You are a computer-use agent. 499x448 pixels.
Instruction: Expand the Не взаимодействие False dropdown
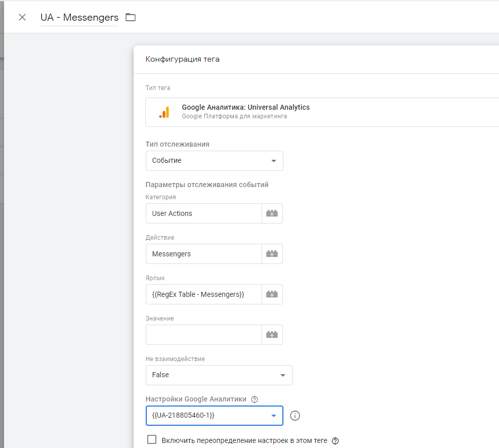[x=219, y=375]
